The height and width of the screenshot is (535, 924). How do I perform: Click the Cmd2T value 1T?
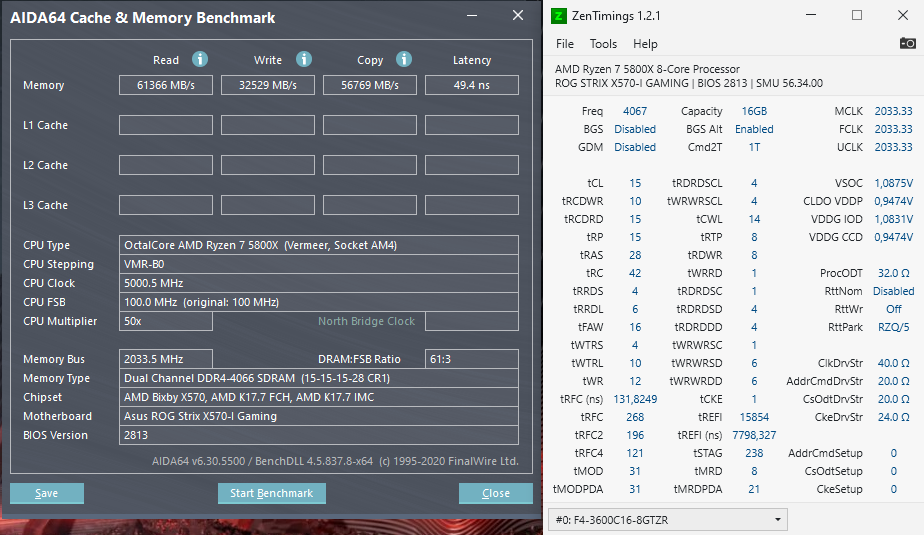tap(754, 147)
